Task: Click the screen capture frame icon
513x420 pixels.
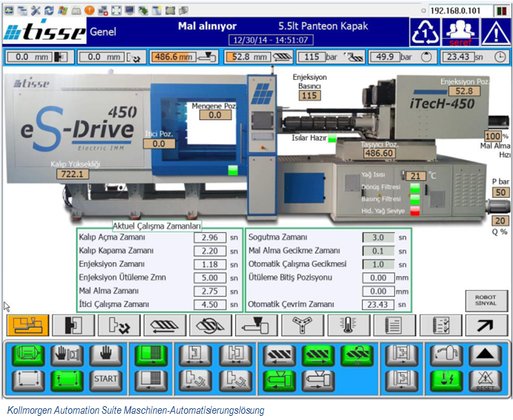Action: tap(170, 10)
